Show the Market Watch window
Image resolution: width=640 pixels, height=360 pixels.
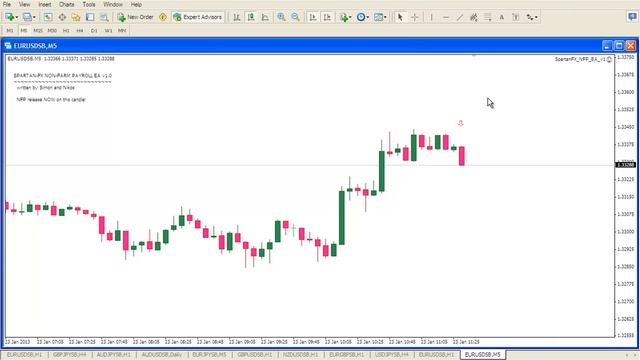[x=48, y=17]
